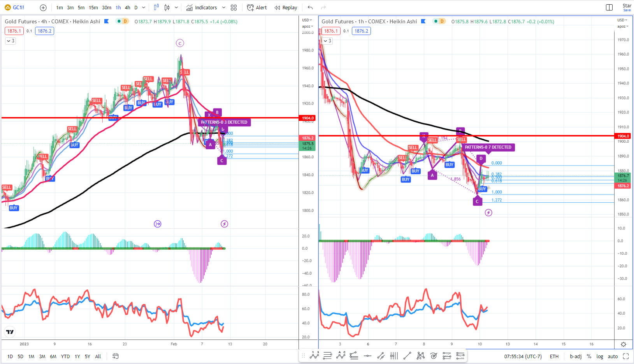Expand the Indicators favorites dropdown arrow
Screen dimensions: 634x364
pos(223,7)
